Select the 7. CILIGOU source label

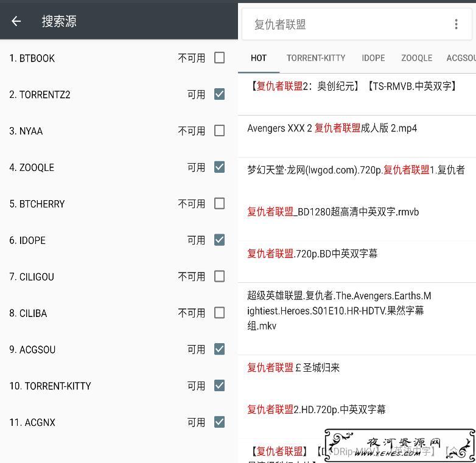pyautogui.click(x=32, y=277)
